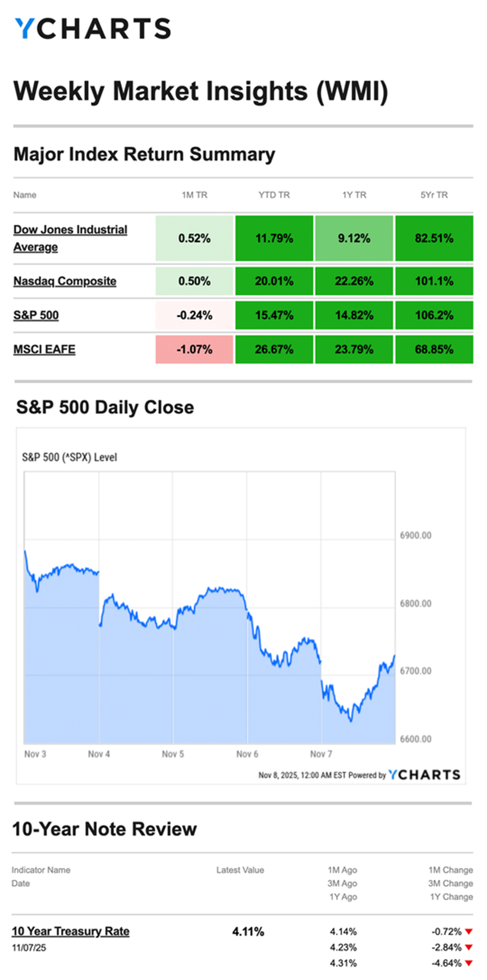Click the Nov 7 chart axis label

(321, 754)
